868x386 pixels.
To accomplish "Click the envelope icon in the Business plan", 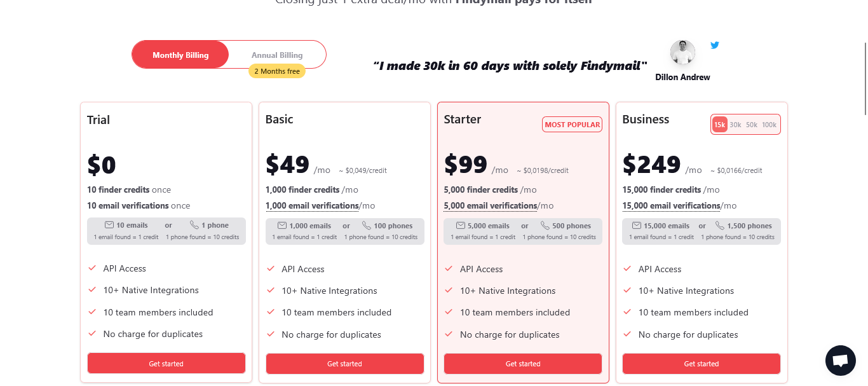I will [x=636, y=225].
